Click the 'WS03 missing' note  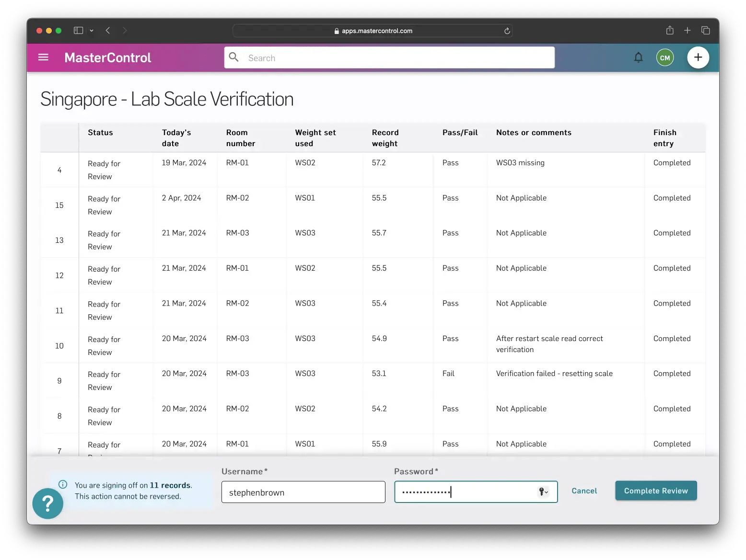coord(520,163)
